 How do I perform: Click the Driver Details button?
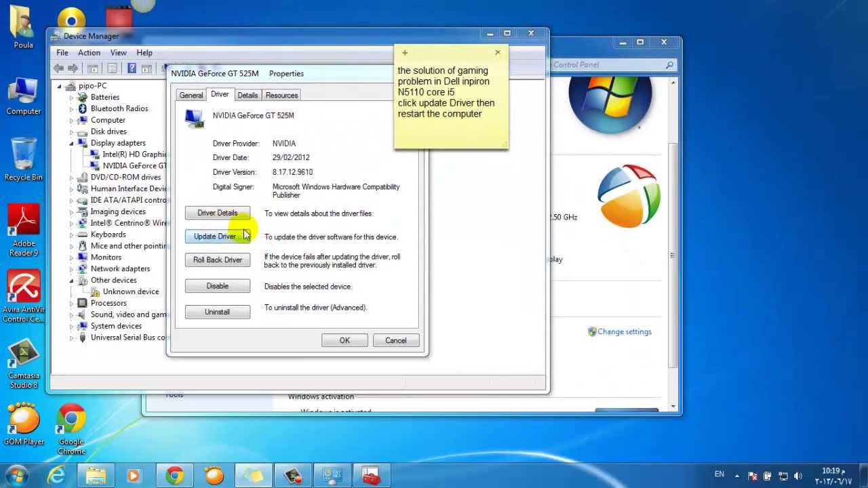[x=218, y=213]
